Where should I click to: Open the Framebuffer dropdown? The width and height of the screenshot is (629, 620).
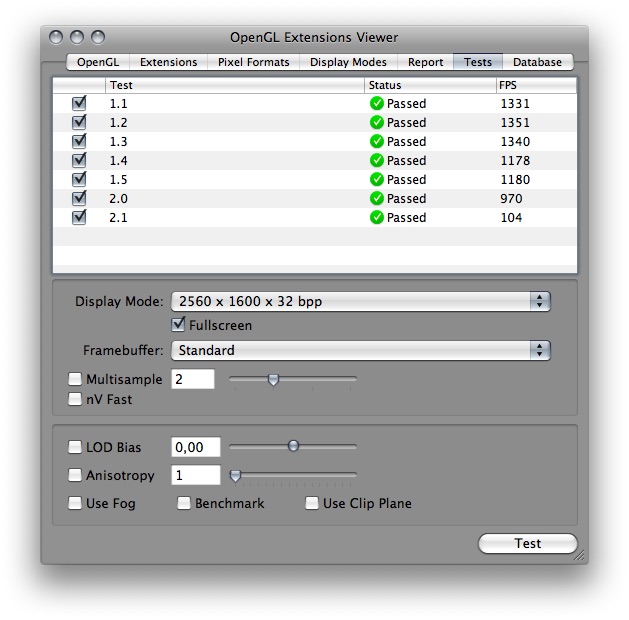(x=361, y=350)
